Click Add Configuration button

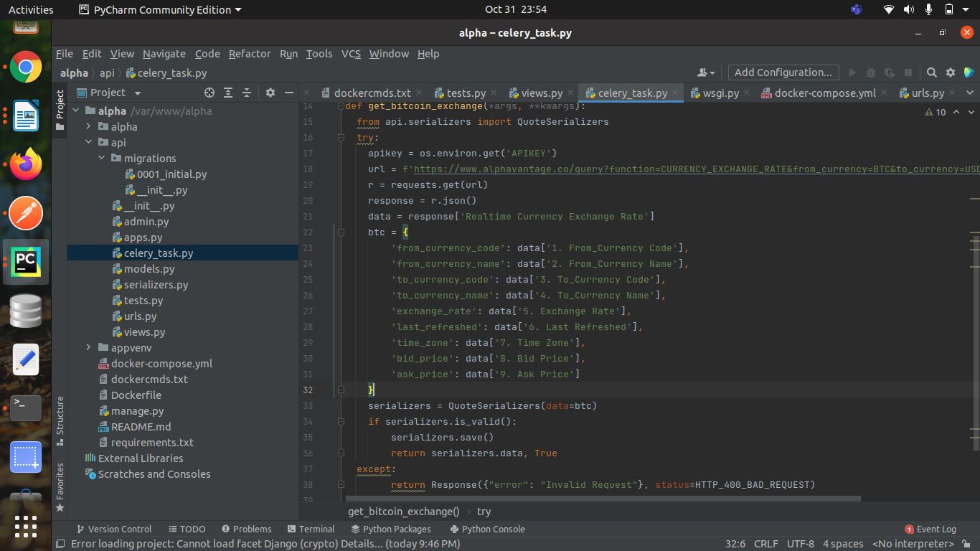(x=783, y=72)
